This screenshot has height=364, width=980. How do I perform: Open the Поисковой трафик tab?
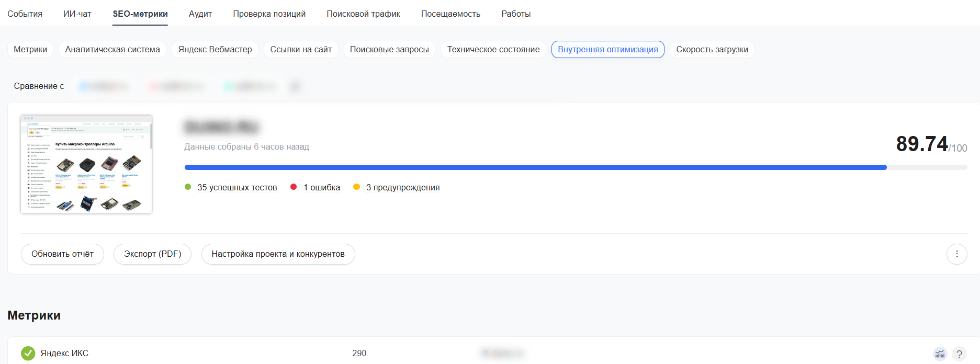[364, 14]
